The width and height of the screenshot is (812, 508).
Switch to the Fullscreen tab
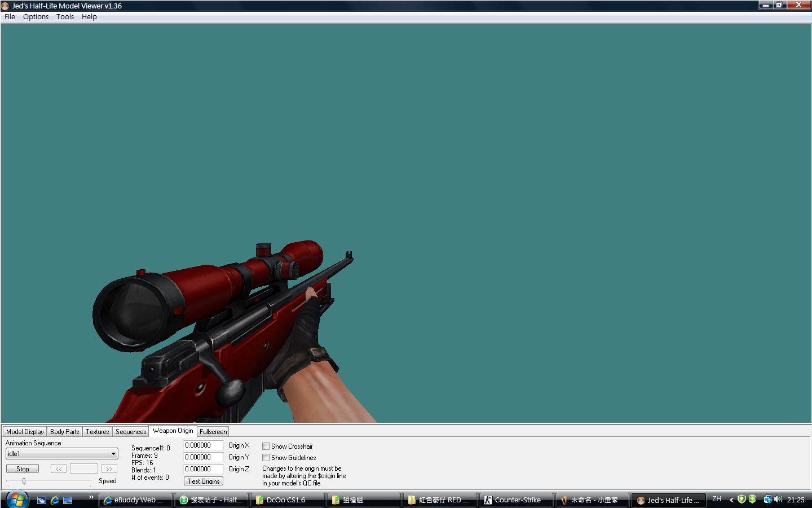pyautogui.click(x=213, y=432)
